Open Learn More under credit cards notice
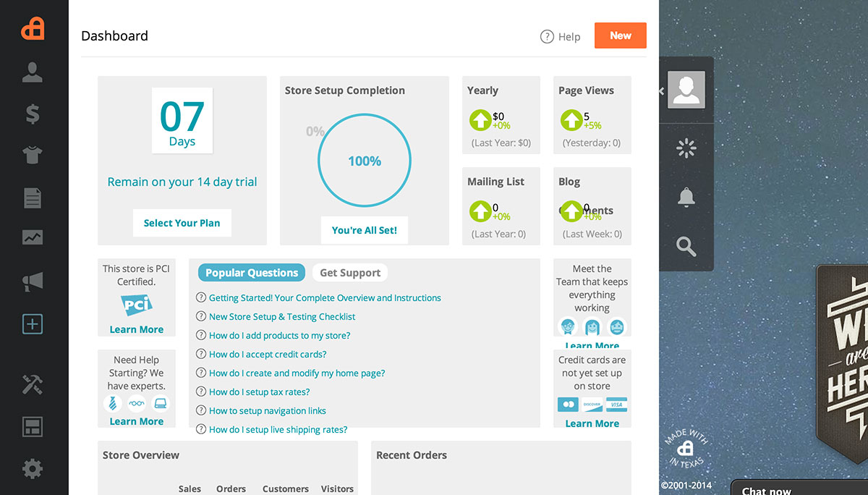This screenshot has height=495, width=868. click(x=592, y=423)
